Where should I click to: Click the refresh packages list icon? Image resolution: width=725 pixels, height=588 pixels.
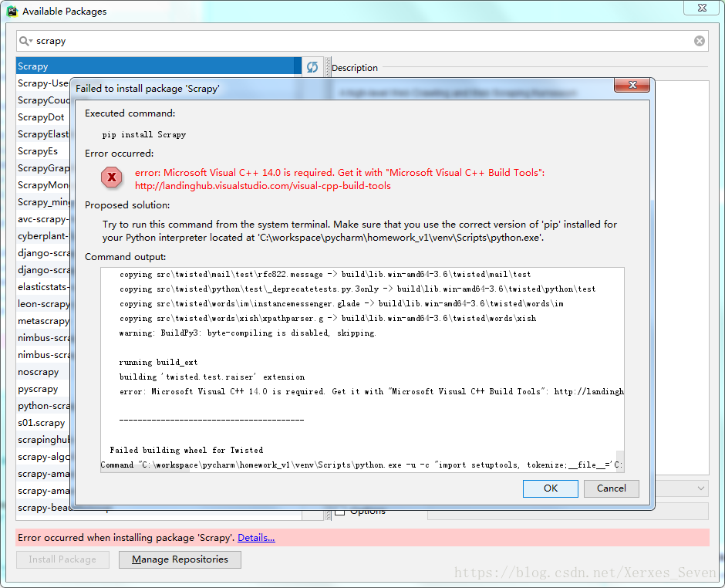[x=312, y=67]
